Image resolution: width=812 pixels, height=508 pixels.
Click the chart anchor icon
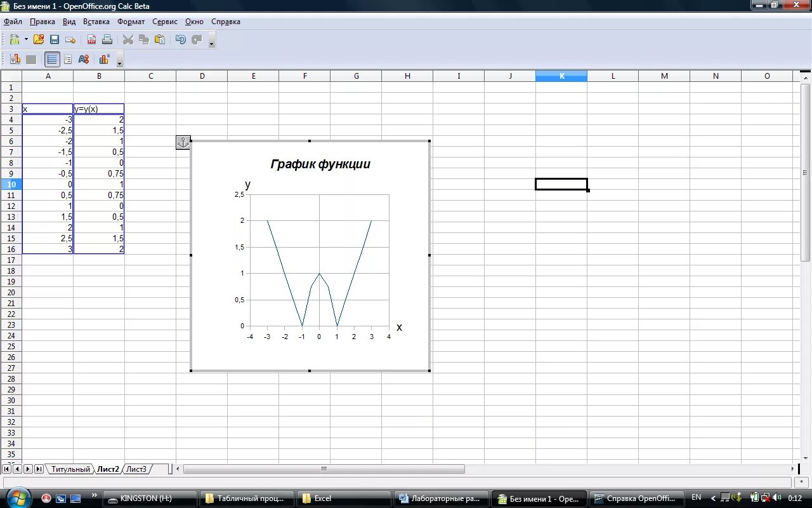pyautogui.click(x=183, y=142)
